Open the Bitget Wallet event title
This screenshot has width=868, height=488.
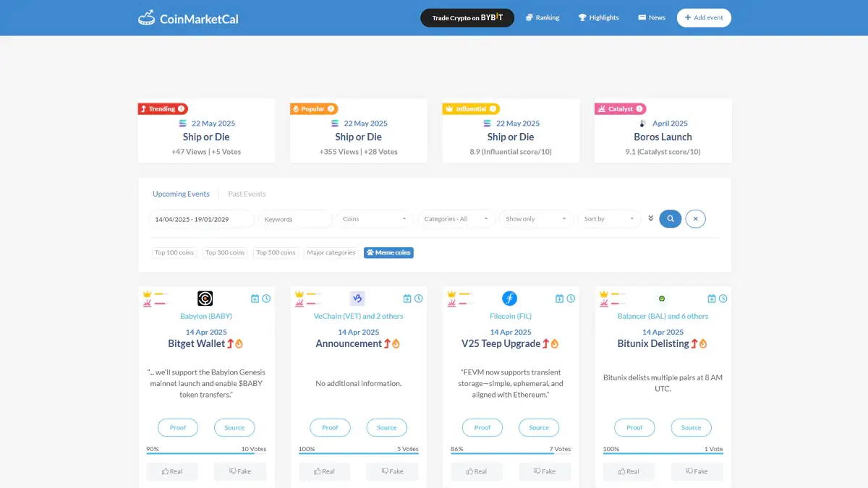click(197, 343)
